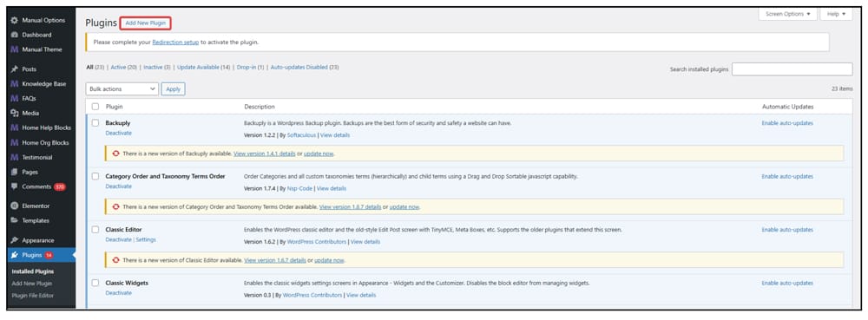
Task: Click the Dashboard gauge icon in sidebar
Action: [15, 35]
